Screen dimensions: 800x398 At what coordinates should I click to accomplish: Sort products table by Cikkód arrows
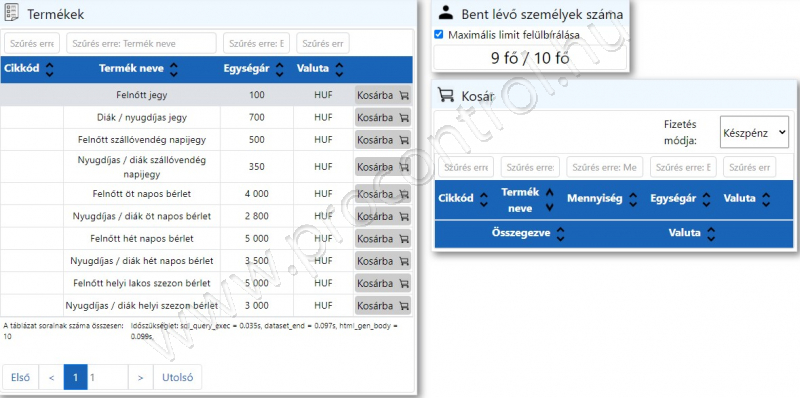tap(49, 69)
